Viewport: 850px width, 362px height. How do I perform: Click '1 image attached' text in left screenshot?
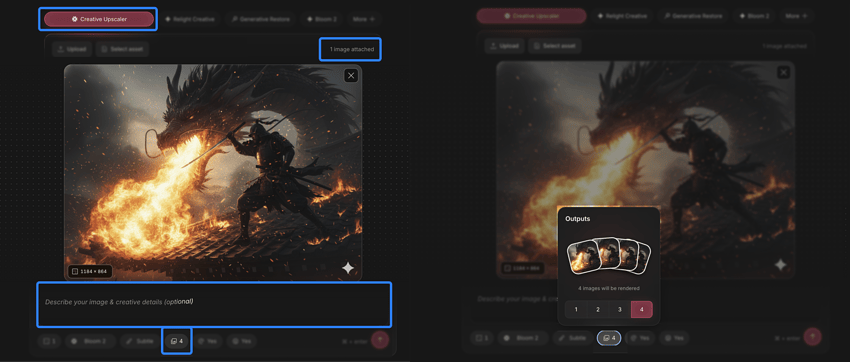(352, 49)
